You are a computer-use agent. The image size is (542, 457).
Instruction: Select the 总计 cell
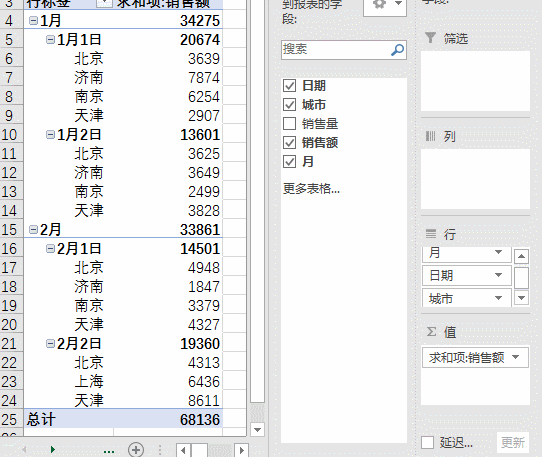point(68,420)
